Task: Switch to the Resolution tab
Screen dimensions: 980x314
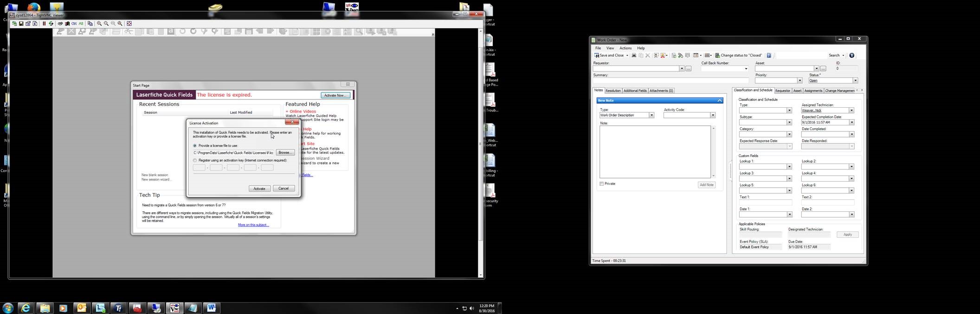Action: click(x=612, y=91)
